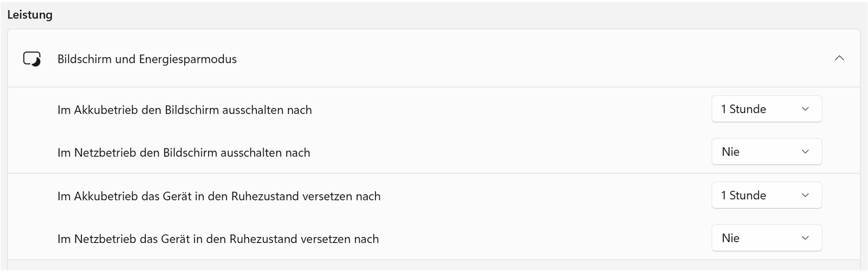
Task: Click "Nie" value for plugged-in Ruhezustand
Action: (731, 238)
